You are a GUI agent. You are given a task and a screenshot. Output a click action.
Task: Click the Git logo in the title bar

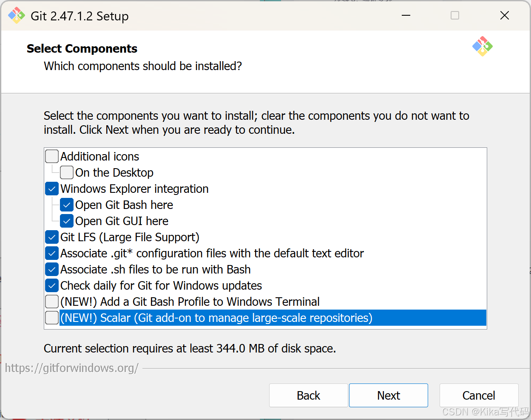(x=17, y=16)
